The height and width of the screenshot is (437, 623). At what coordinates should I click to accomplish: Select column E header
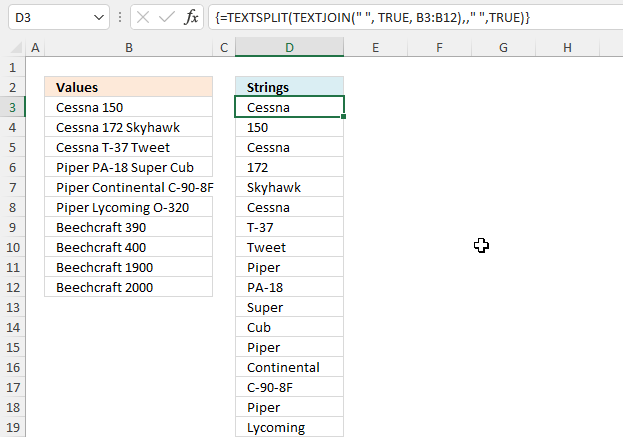(375, 48)
